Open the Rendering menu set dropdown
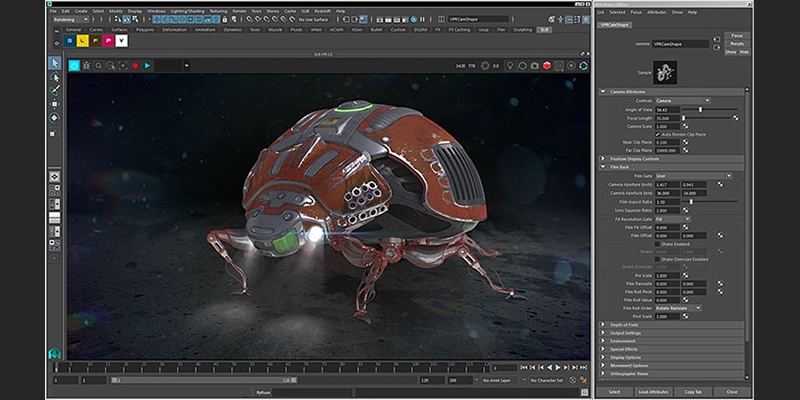Screen dimensions: 800x400 (71, 19)
